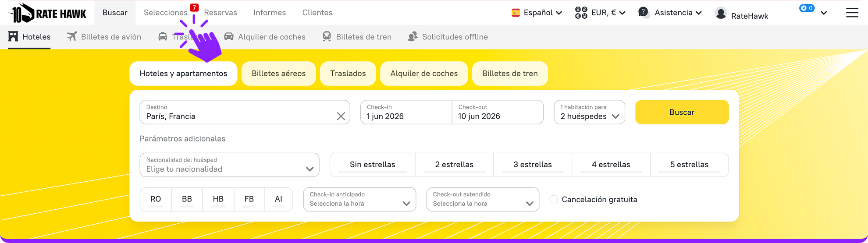This screenshot has height=243, width=868.
Task: Open the Español language dropdown
Action: pos(537,13)
